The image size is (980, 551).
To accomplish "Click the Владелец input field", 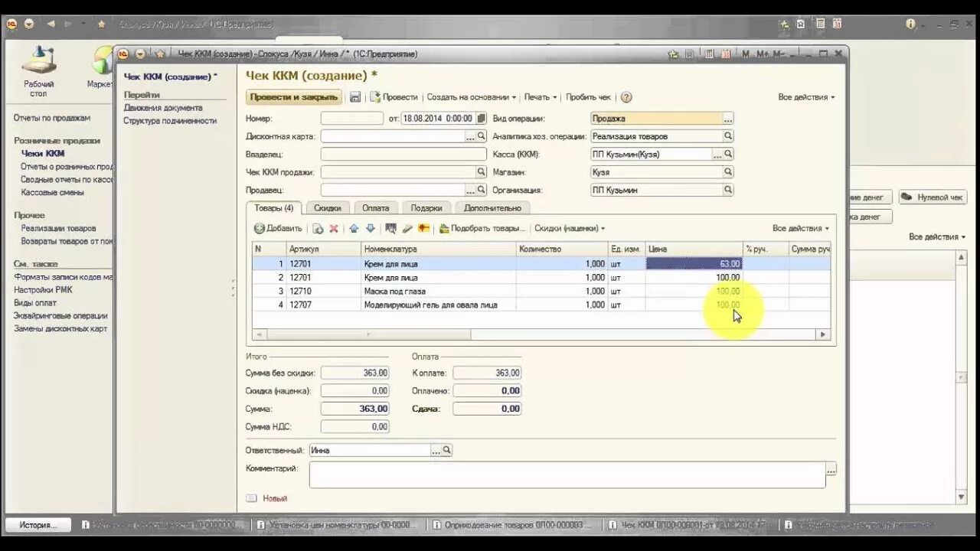I will click(x=403, y=154).
